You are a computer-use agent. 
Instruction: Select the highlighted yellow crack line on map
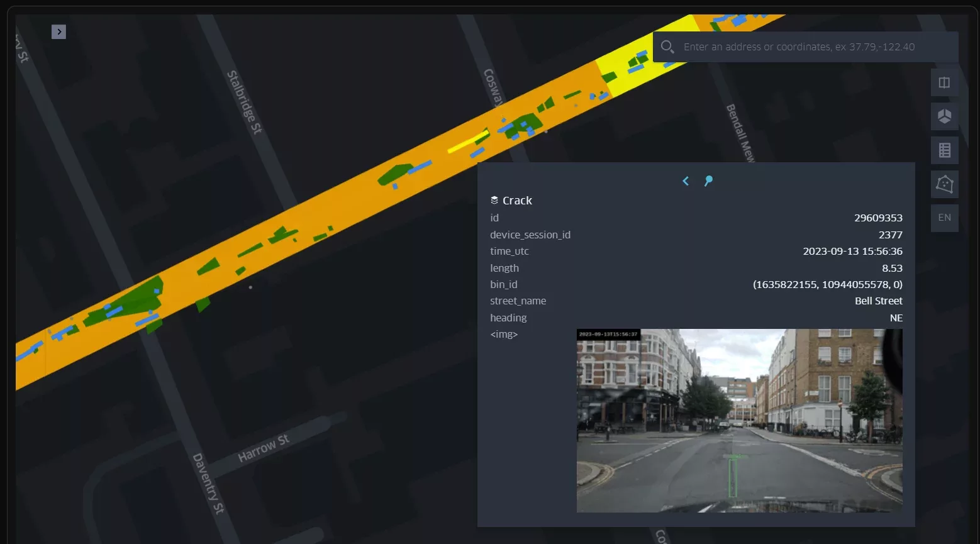tap(468, 142)
